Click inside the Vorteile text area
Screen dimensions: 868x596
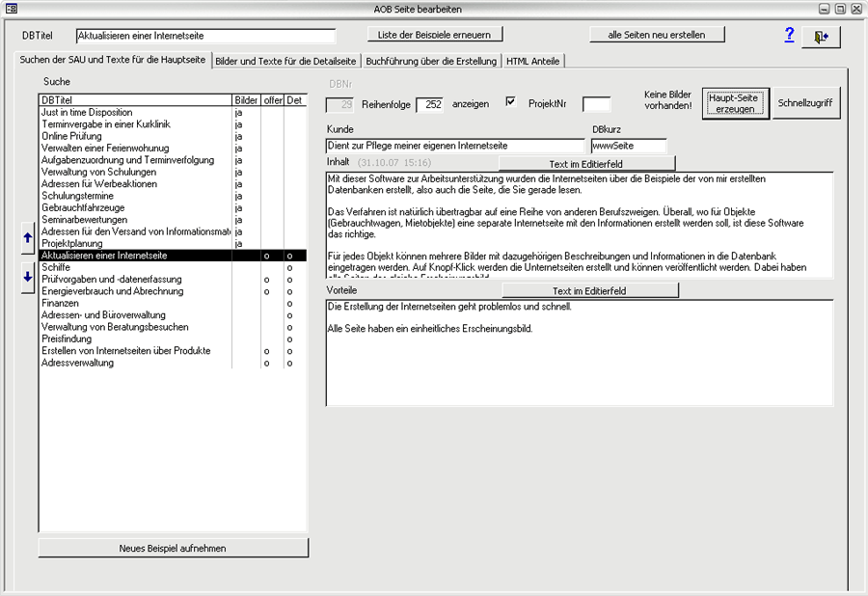tap(580, 353)
